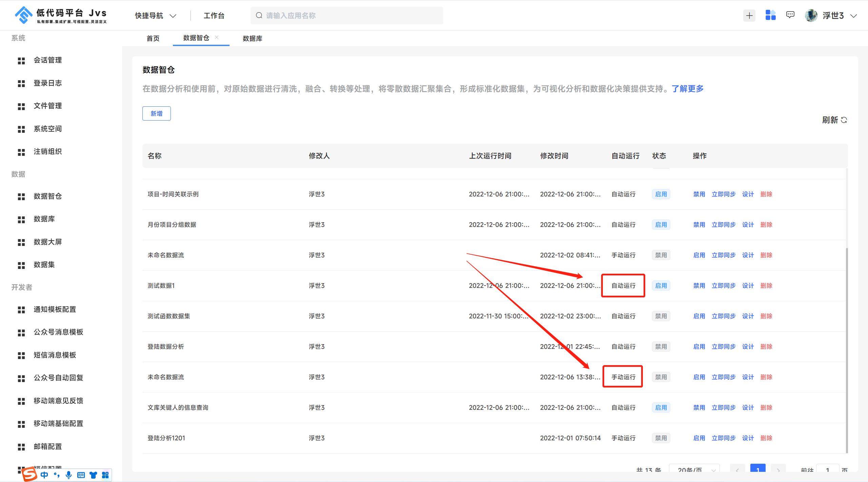Screen dimensions: 868x482
Task: Click Sogou input method S logo
Action: [29, 474]
